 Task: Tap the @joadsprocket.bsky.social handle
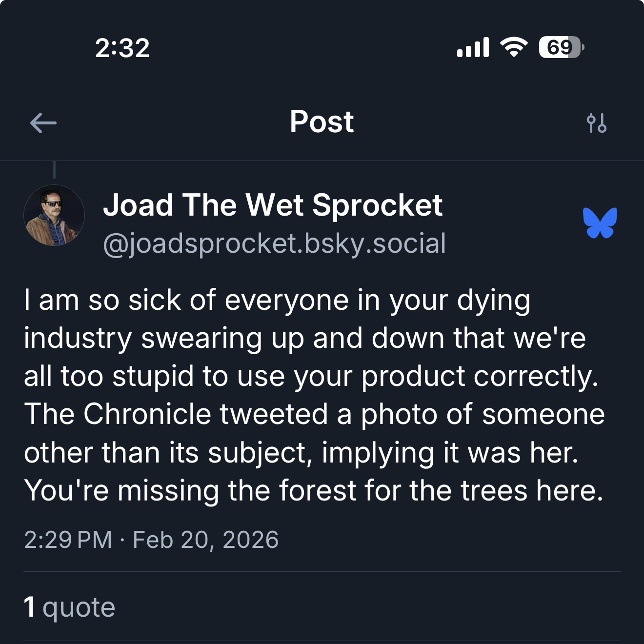(274, 243)
